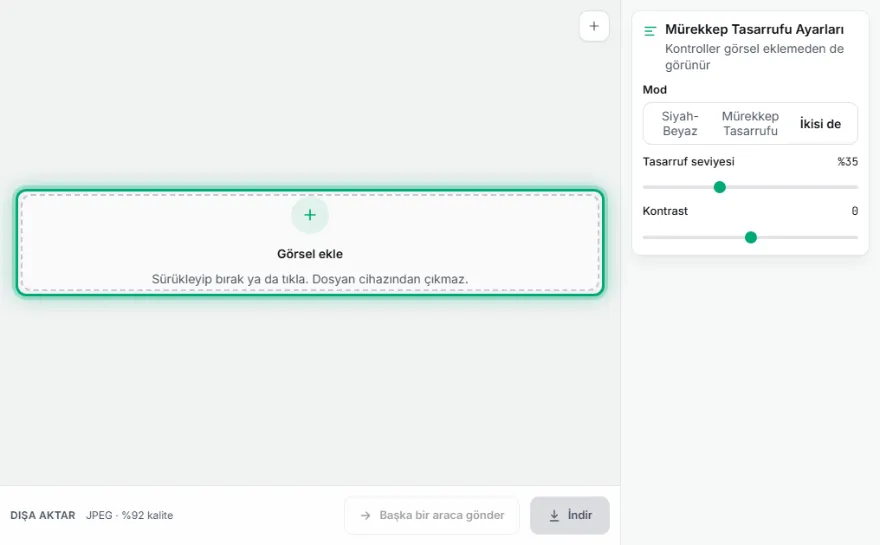The width and height of the screenshot is (880, 545).
Task: Click the Sürükleyip bırak ya da tıkla hint
Action: (310, 279)
